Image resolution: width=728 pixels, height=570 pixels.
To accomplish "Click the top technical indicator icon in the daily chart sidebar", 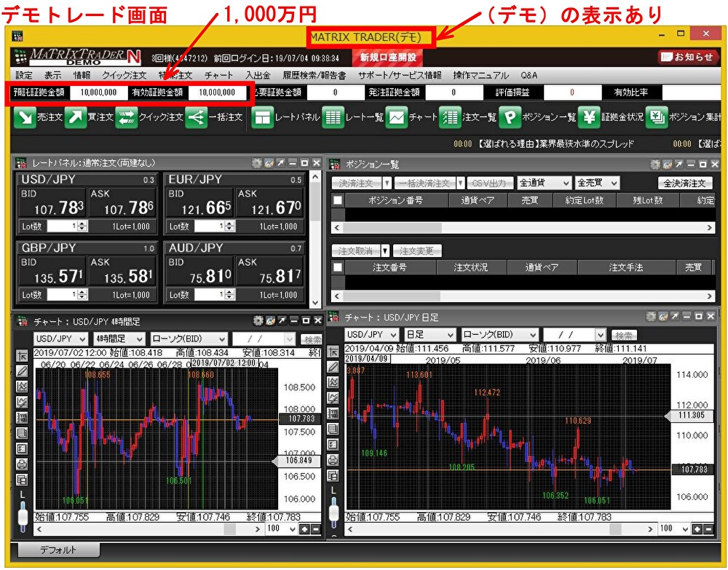I will 333,382.
